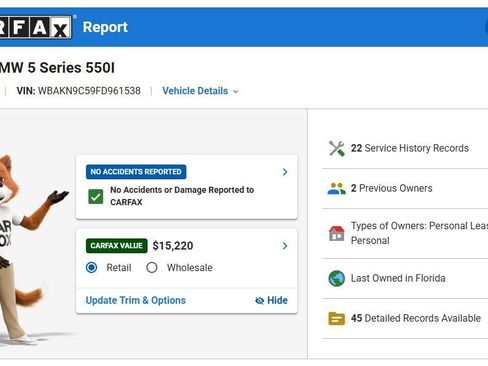Click the CARFAX VALUE green badge
The width and height of the screenshot is (488, 366).
click(117, 246)
